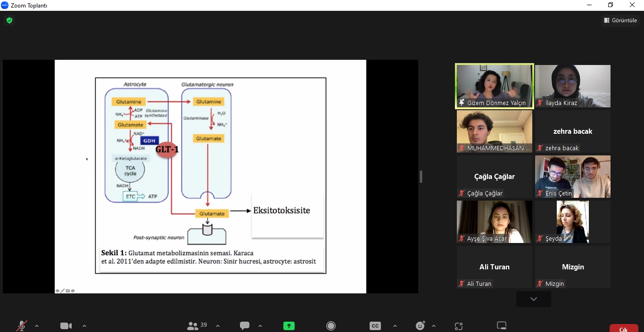Expand the arrow next to participants
The width and height of the screenshot is (644, 332).
pos(218,326)
